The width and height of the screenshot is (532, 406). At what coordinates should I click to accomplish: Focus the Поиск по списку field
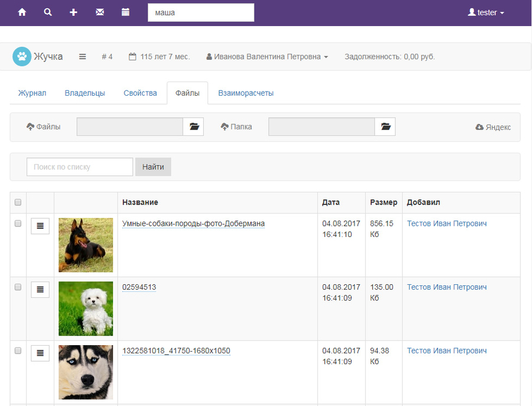80,167
